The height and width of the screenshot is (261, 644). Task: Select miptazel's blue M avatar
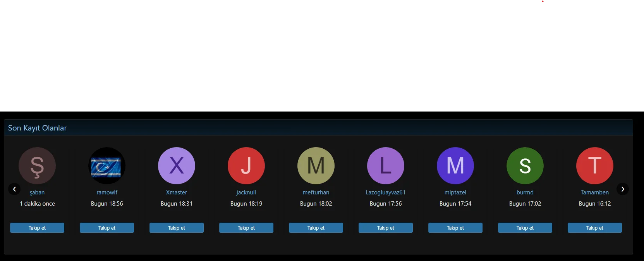455,166
